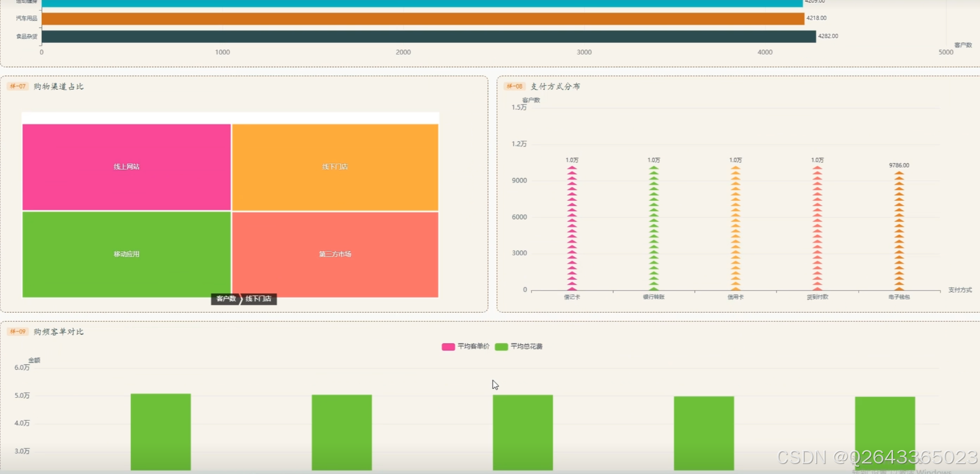The width and height of the screenshot is (980, 474).
Task: Click the 借记卡 axis label
Action: [x=572, y=297]
